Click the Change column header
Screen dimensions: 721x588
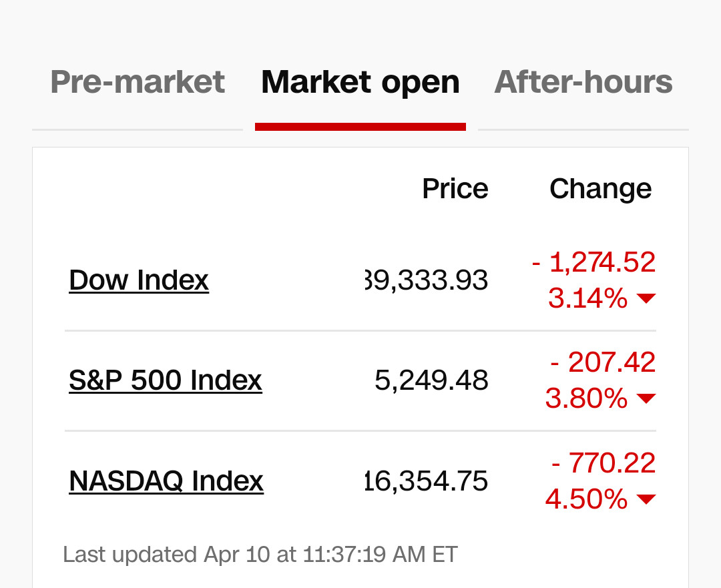coord(600,189)
